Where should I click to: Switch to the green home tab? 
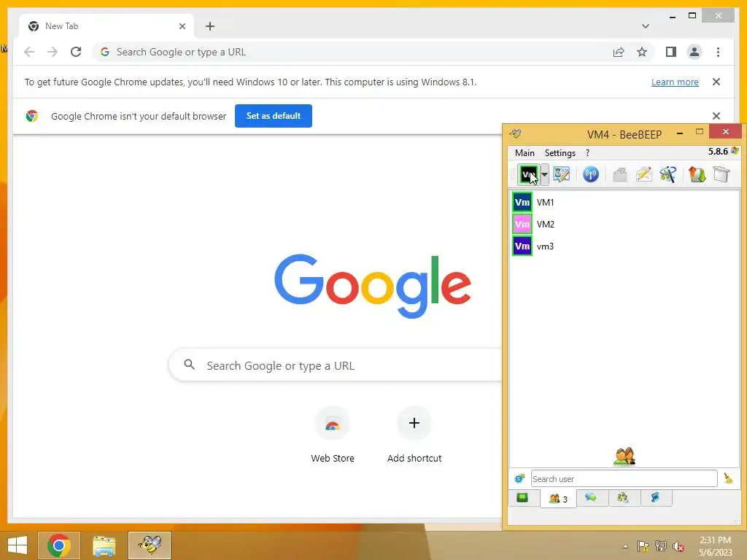(522, 497)
